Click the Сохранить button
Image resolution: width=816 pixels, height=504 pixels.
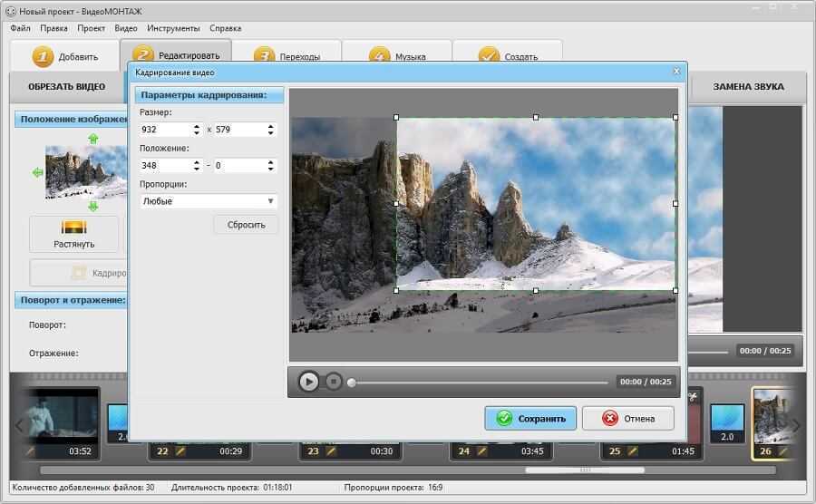[530, 418]
